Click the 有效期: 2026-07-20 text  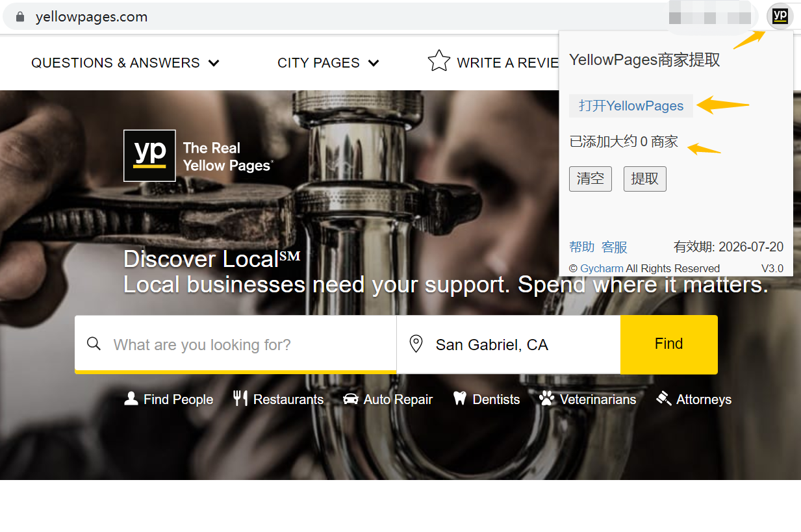(728, 247)
